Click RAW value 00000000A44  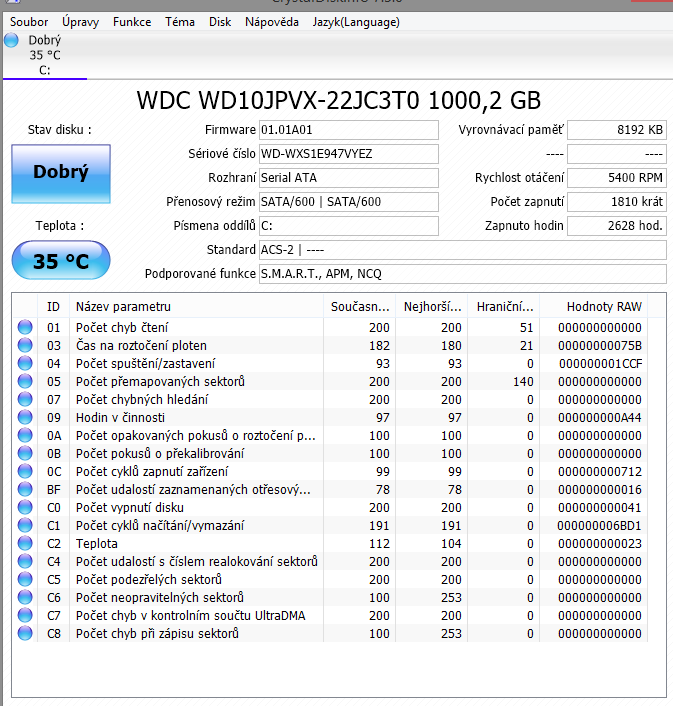[600, 418]
